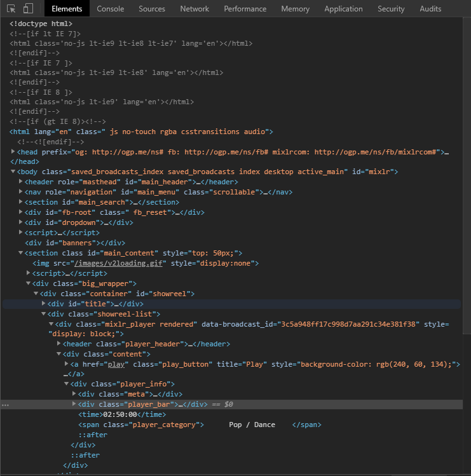
Task: Expand the div class meta node
Action: [x=74, y=394]
